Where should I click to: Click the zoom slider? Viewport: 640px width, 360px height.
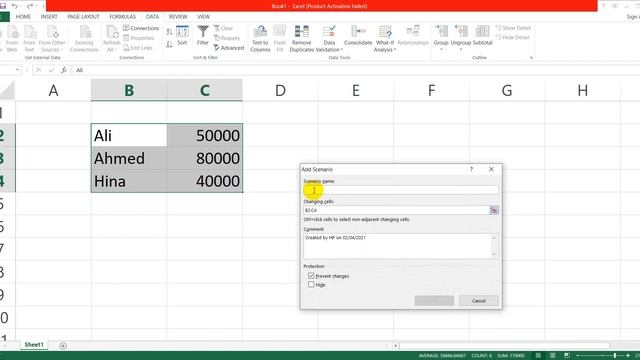click(602, 356)
